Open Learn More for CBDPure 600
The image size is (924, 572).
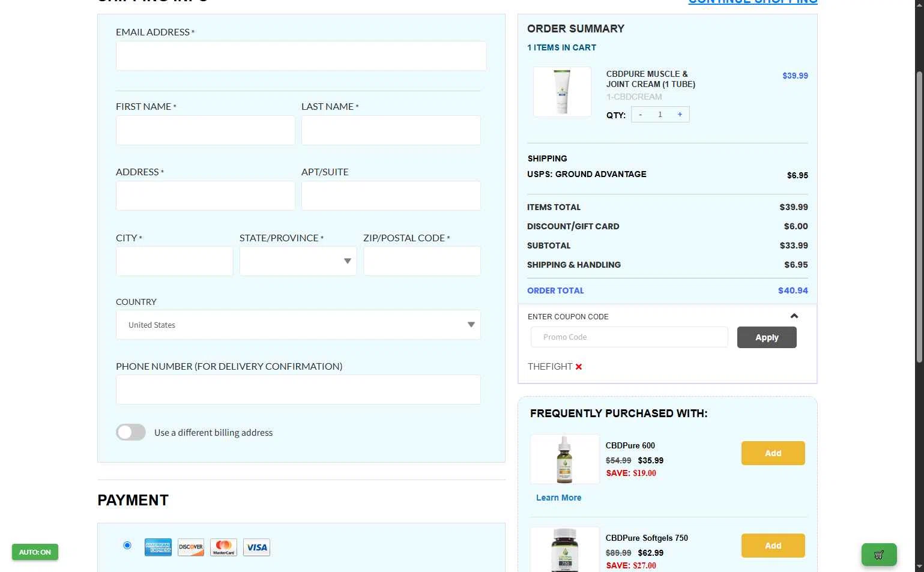pyautogui.click(x=558, y=498)
